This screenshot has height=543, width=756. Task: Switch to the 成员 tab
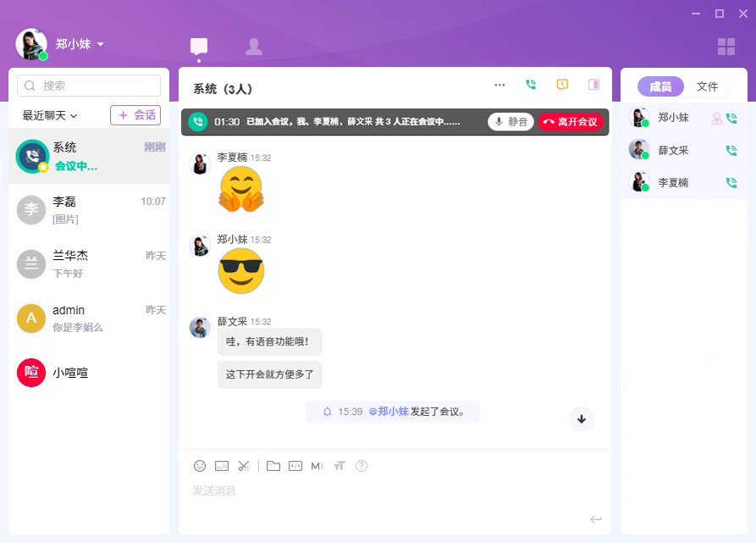pyautogui.click(x=660, y=86)
